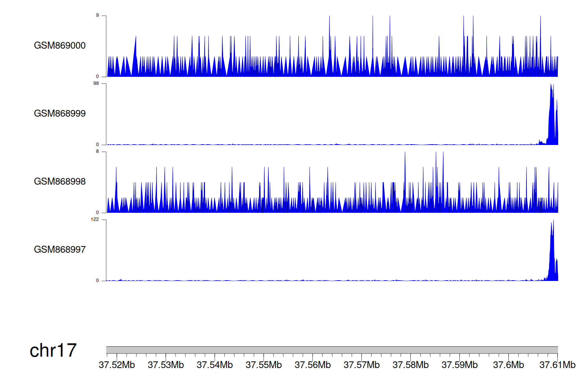Click the 37.58Mb coordinate label
The height and width of the screenshot is (384, 588).
coord(411,365)
